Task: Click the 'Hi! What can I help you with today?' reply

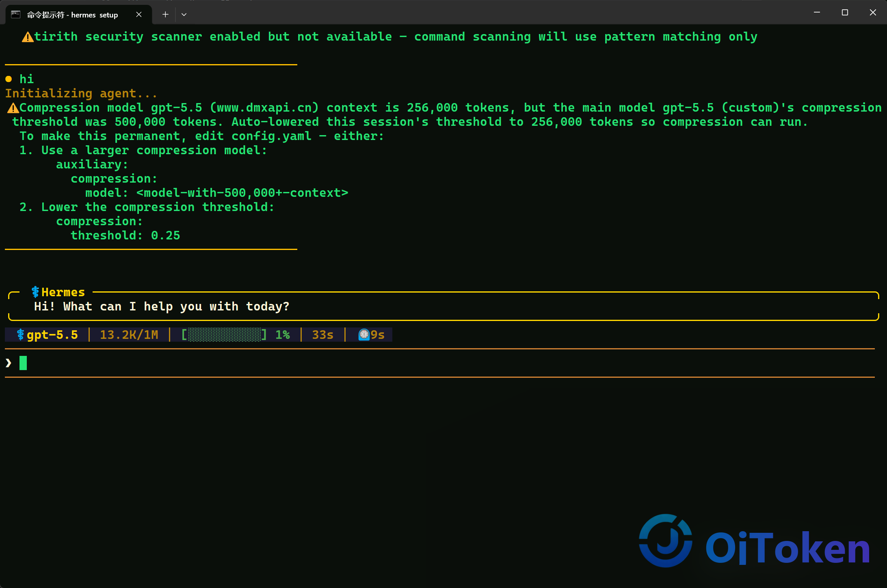Action: (162, 306)
